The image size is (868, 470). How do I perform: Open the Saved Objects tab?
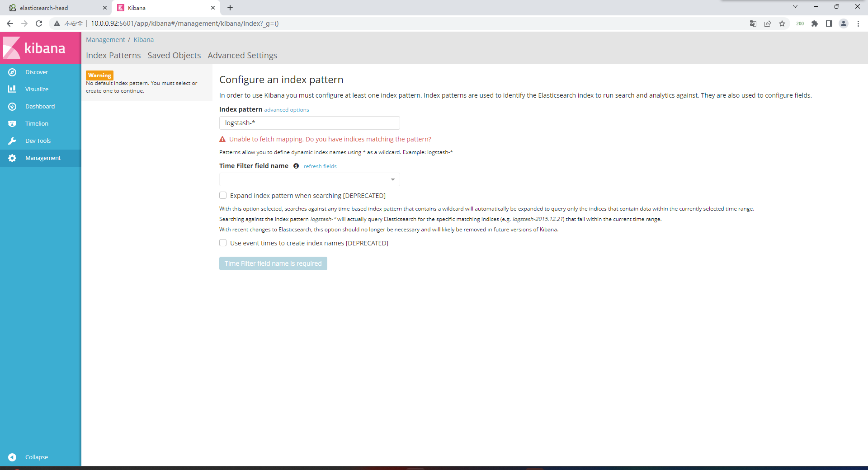(174, 55)
